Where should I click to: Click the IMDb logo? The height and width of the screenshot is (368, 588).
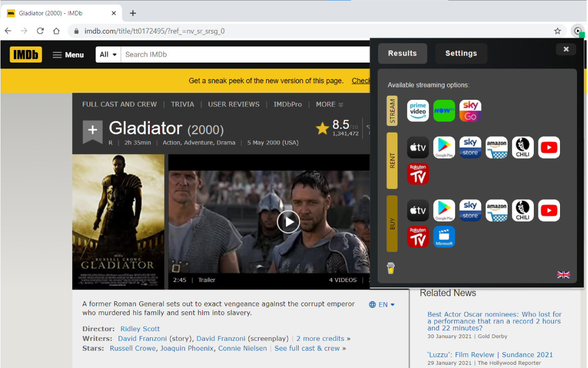(26, 55)
